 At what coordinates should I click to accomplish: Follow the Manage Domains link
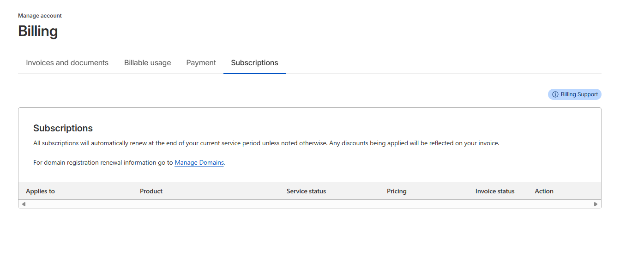pos(199,163)
